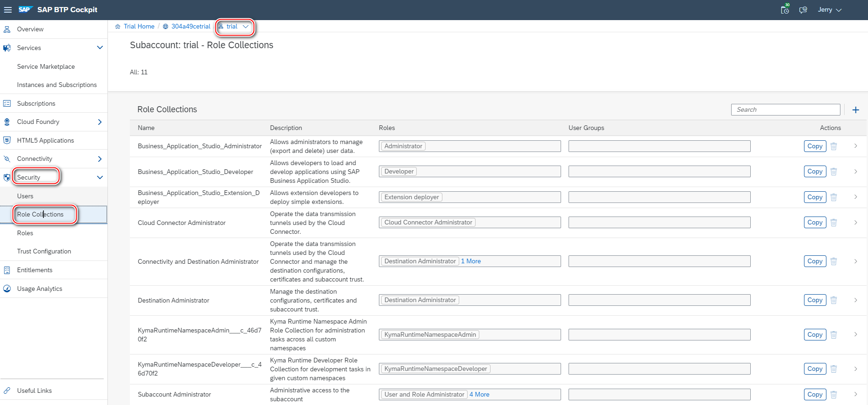Collapse the Security section chevron
Image resolution: width=868 pixels, height=405 pixels.
click(x=100, y=178)
